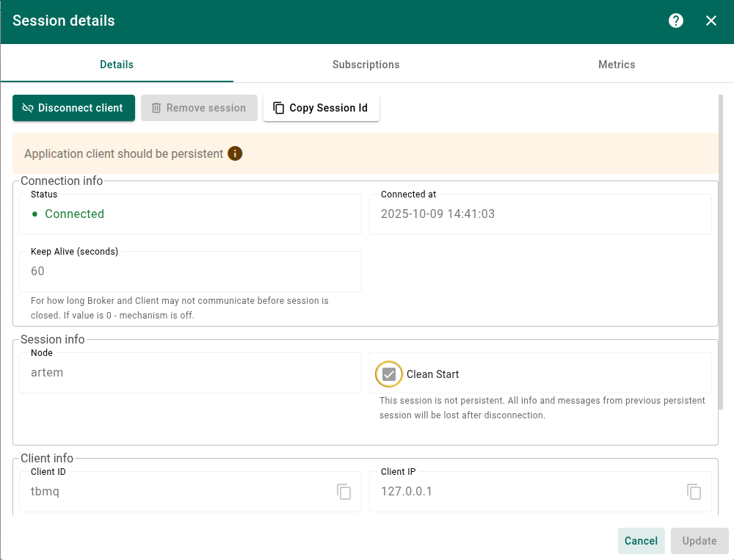The width and height of the screenshot is (734, 560).
Task: Click the unlink icon on Disconnect client
Action: pyautogui.click(x=28, y=108)
